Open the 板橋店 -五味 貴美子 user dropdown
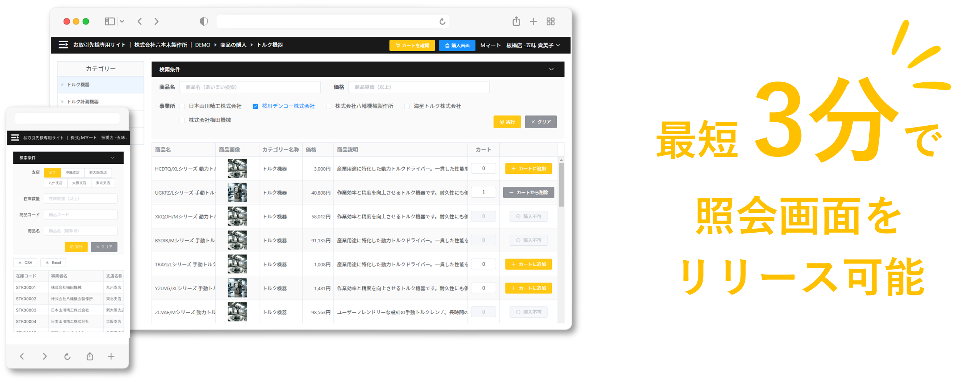This screenshot has height=383, width=980. coord(533,45)
